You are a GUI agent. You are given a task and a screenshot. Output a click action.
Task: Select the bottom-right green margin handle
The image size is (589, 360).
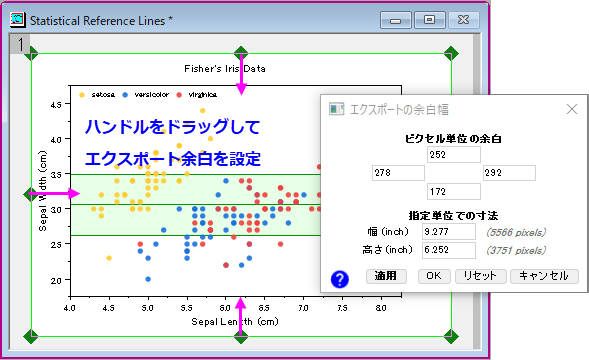(x=451, y=336)
